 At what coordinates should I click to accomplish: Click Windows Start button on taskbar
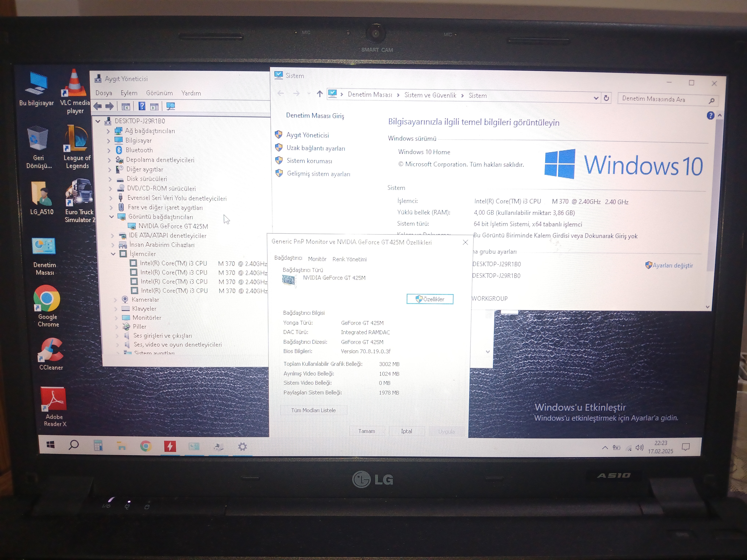click(x=51, y=445)
